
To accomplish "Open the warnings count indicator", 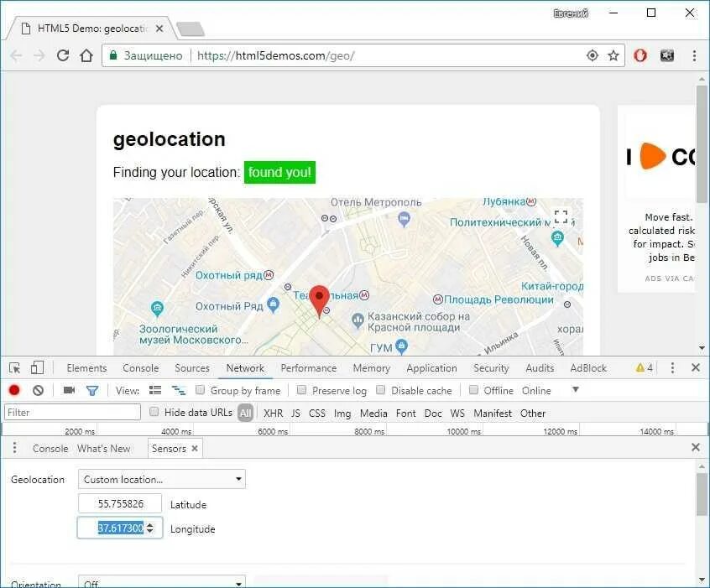I will click(644, 367).
